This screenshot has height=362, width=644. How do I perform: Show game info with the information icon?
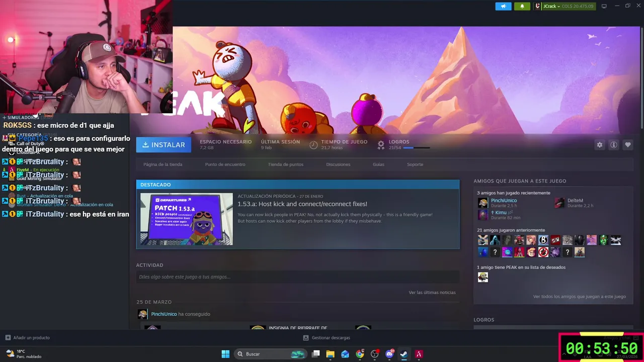pos(614,145)
